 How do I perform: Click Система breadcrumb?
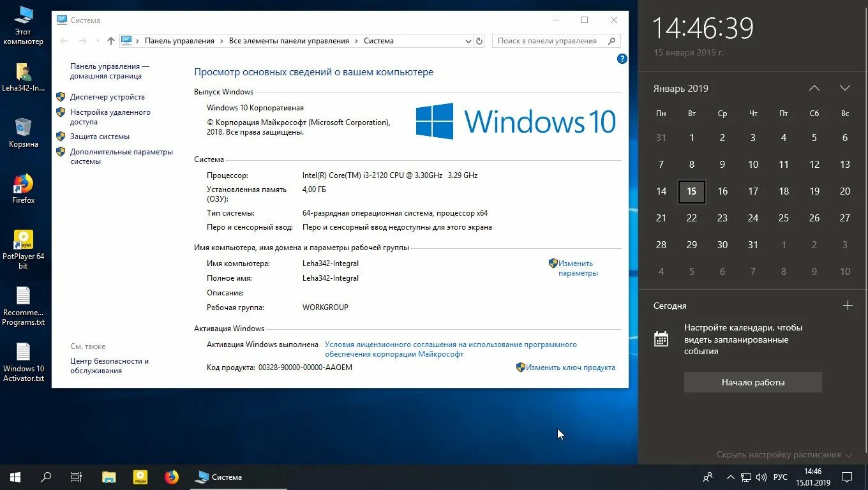pos(378,41)
